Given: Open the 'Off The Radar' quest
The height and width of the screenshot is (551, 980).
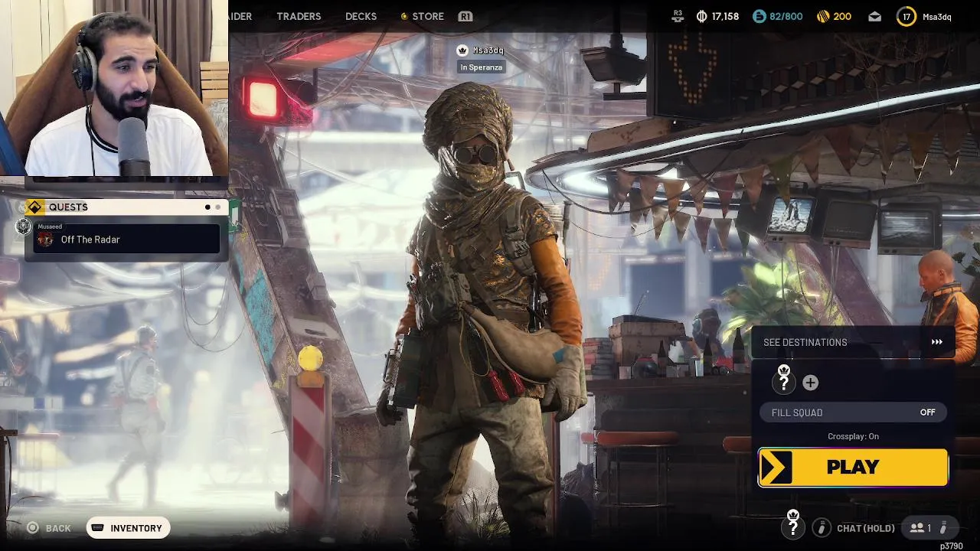Looking at the screenshot, I should click(127, 239).
